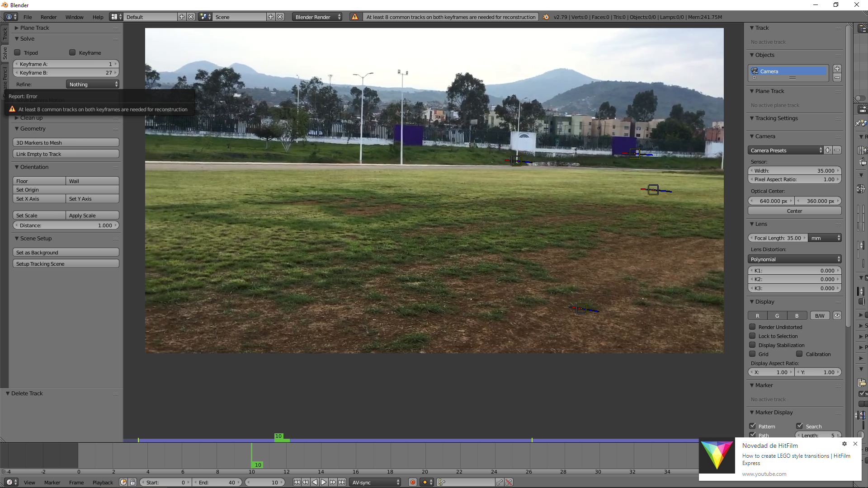
Task: Open the info editor type icon
Action: coord(11,17)
